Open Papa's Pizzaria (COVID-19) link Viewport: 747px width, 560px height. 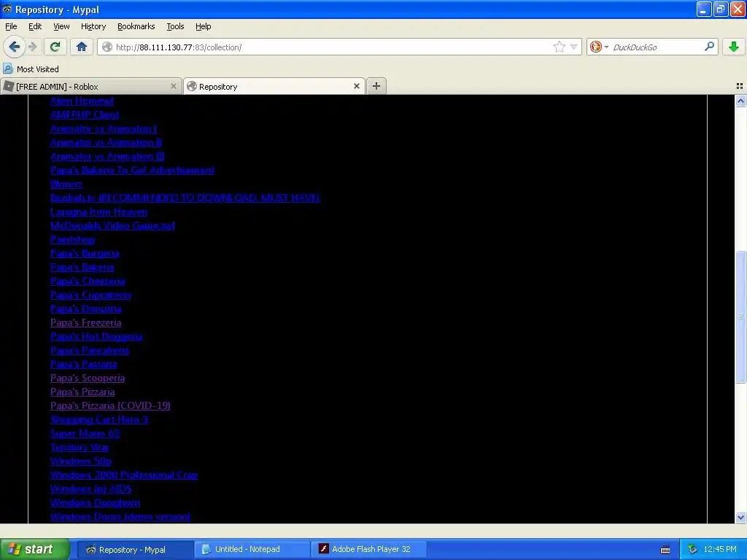[110, 405]
